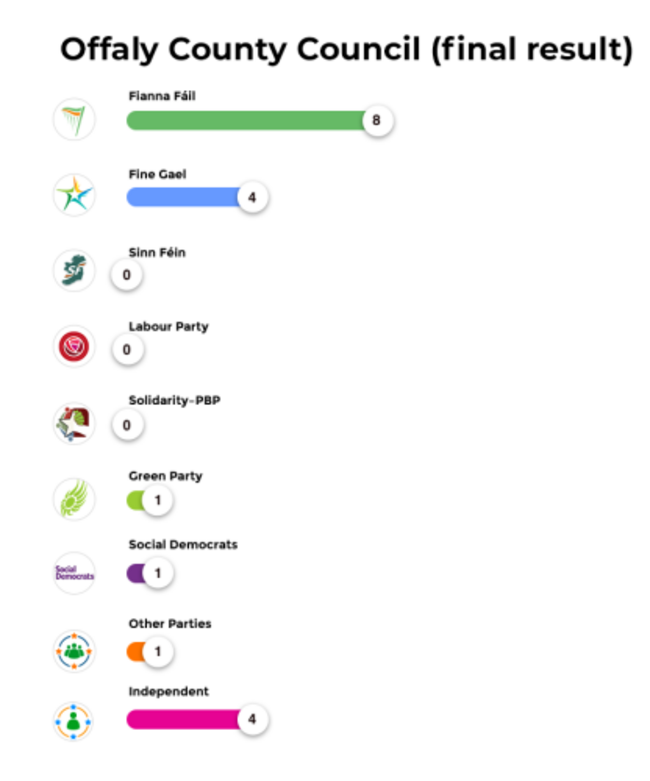Click the green Fianna Fáil results bar
Viewport: 650px width, 781px height.
(243, 121)
